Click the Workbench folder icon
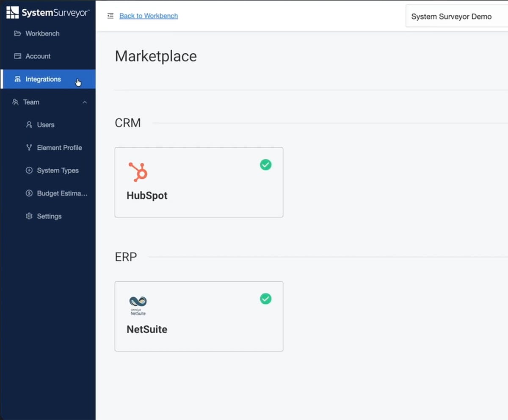The width and height of the screenshot is (508, 420). (17, 33)
